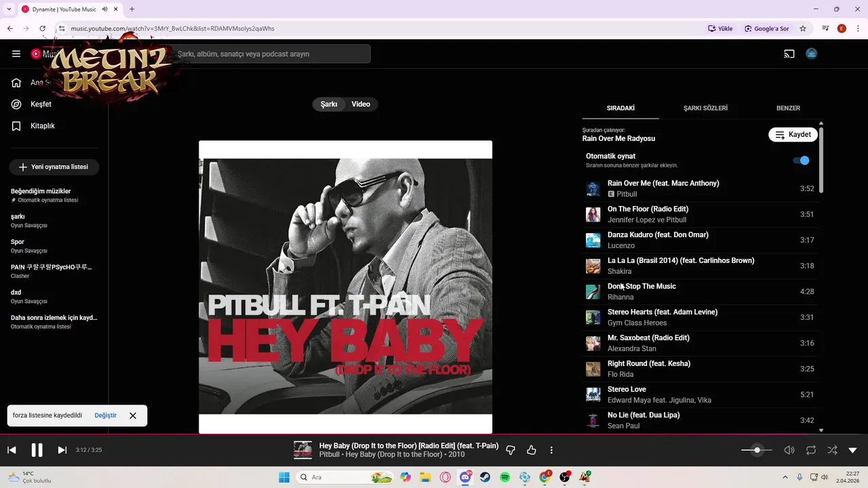Go back in the browser
This screenshot has width=868, height=488.
[x=10, y=28]
